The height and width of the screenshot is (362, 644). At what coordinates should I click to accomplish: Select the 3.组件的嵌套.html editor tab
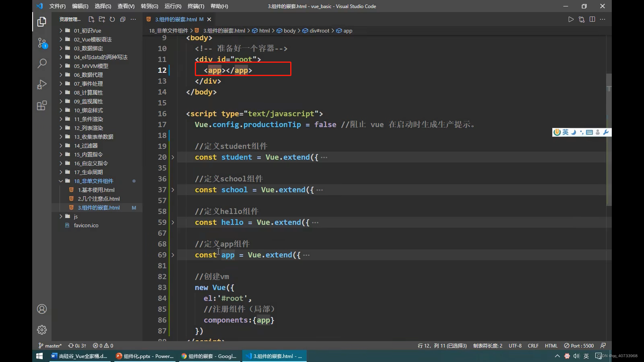[x=179, y=19]
